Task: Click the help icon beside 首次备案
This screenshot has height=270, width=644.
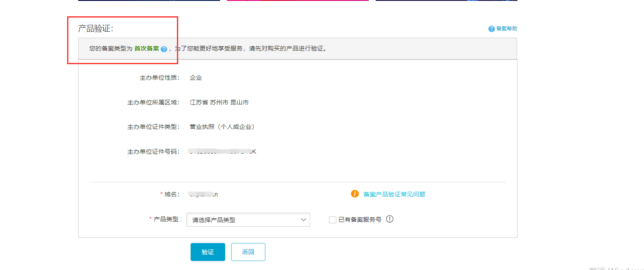Action: [x=164, y=49]
